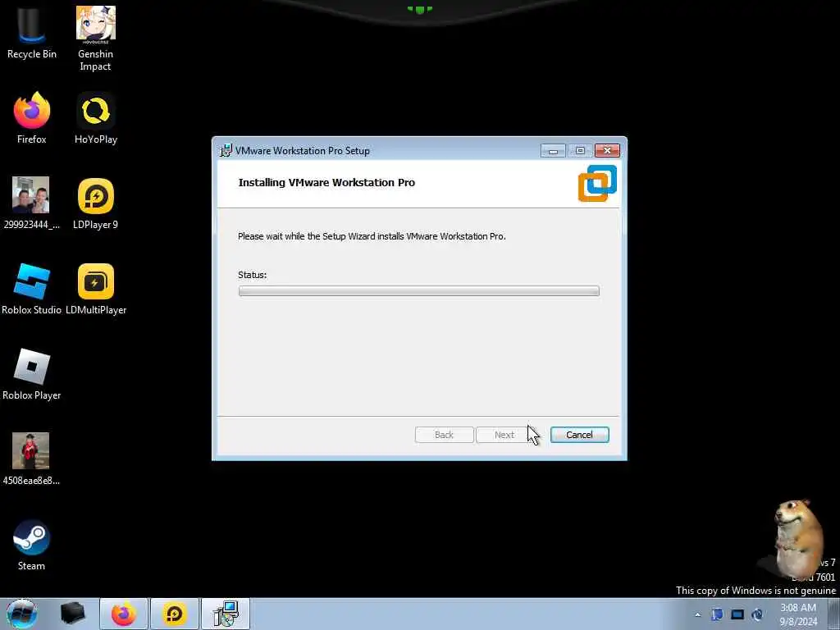Open the Recycle Bin desktop icon
The height and width of the screenshot is (630, 840).
point(32,32)
